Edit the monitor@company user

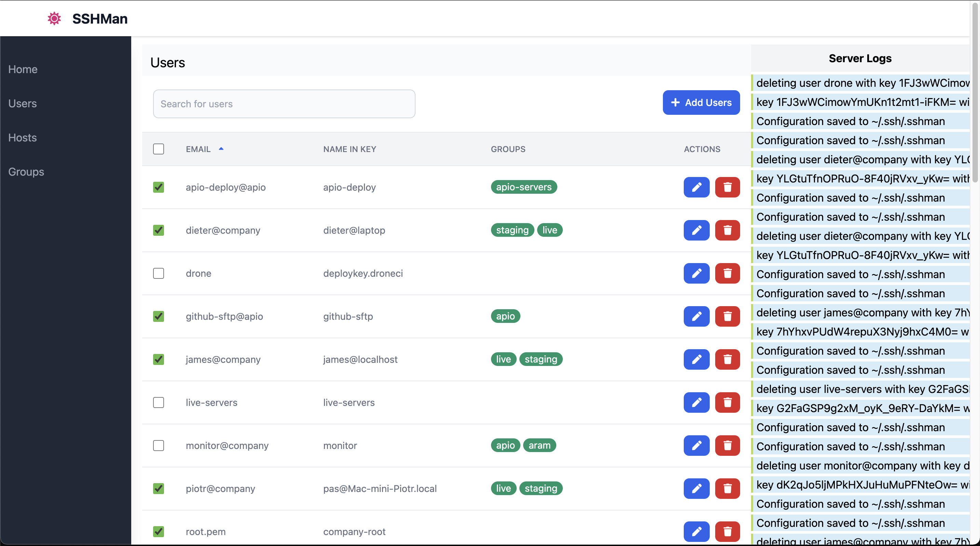pos(696,445)
